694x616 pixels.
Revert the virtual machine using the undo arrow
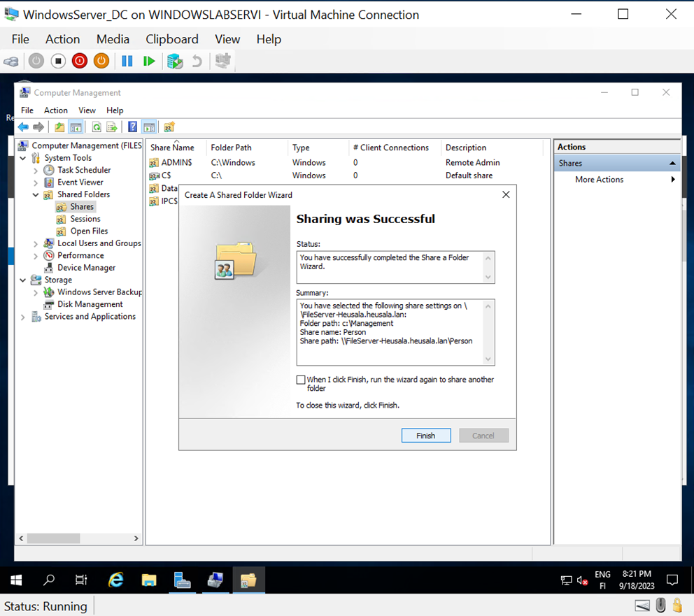click(x=197, y=61)
